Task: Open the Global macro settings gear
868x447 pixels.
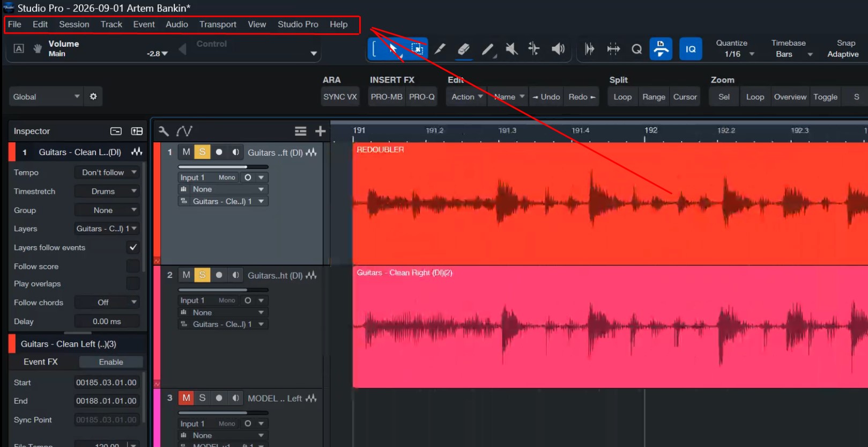Action: point(93,97)
